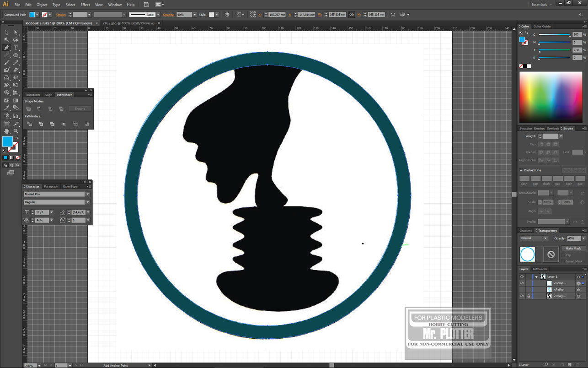Click Exclude shape mode in Pathfinder

[x=61, y=108]
